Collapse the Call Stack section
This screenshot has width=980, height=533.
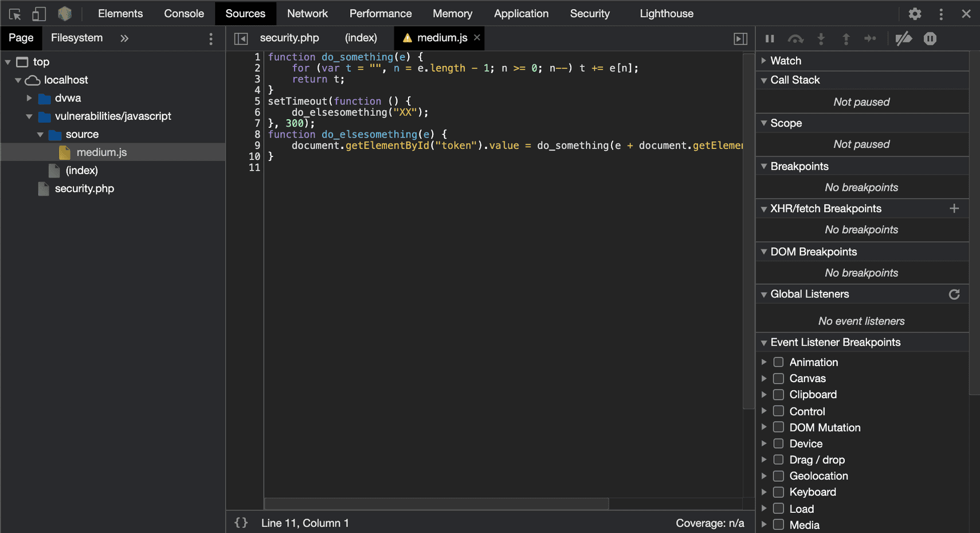coord(765,80)
